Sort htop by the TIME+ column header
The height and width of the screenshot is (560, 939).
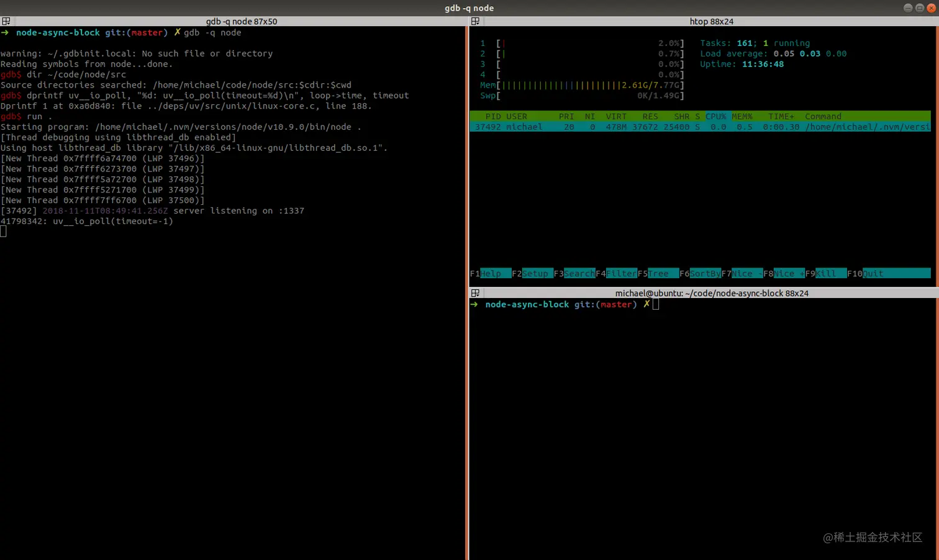click(x=781, y=117)
